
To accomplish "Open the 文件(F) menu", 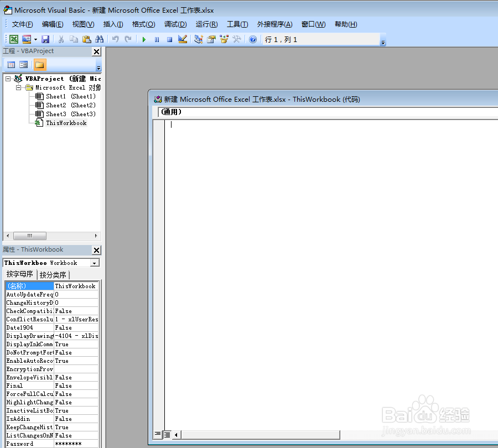I will pos(22,24).
